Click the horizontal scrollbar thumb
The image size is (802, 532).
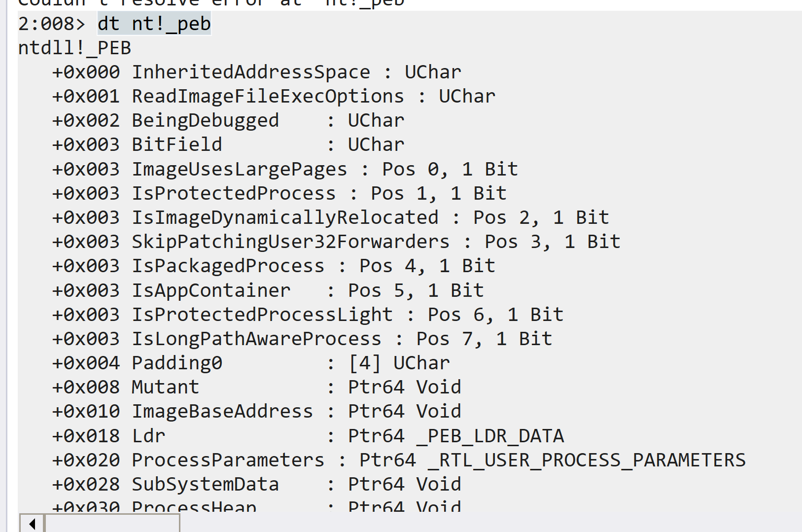(112, 523)
